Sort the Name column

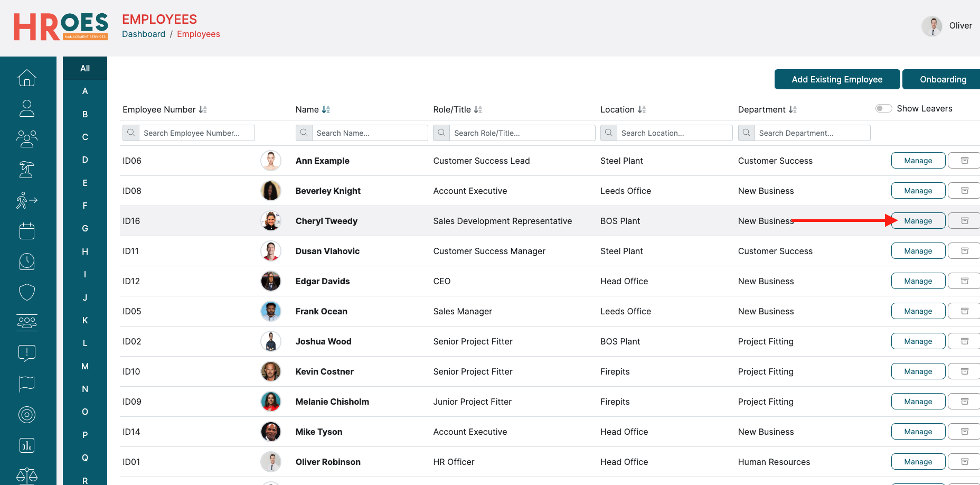click(x=326, y=109)
